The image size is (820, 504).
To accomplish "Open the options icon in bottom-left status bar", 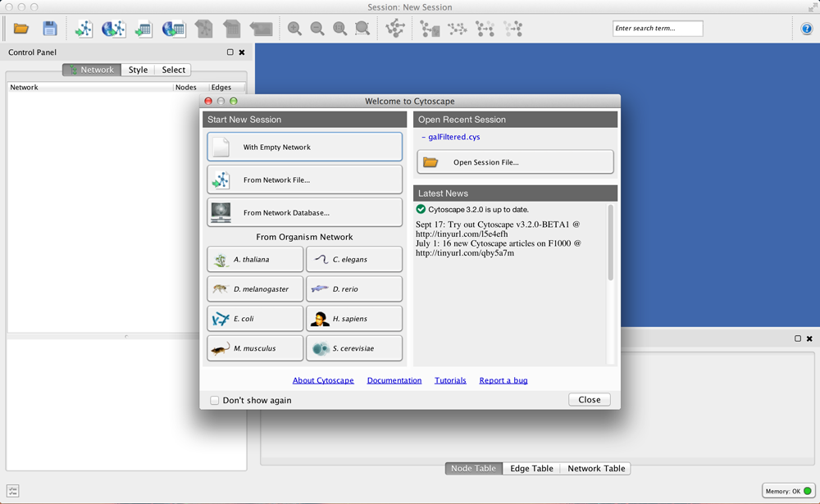I will 13,491.
